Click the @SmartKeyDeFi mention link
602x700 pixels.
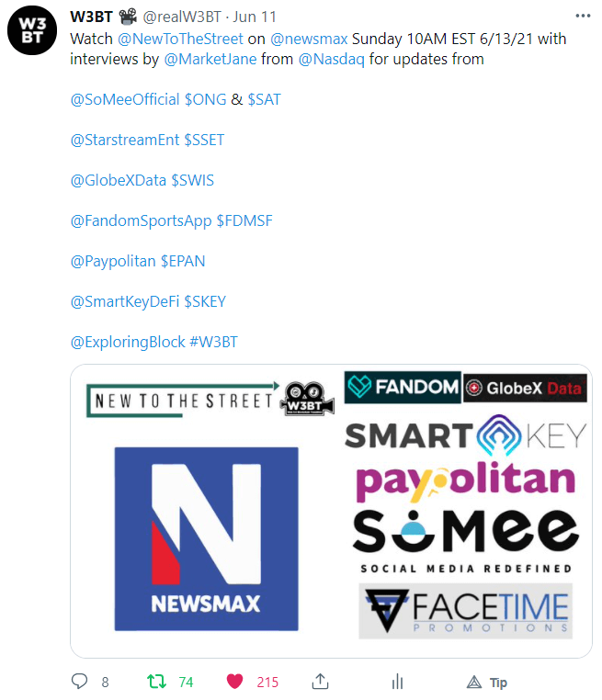(125, 301)
